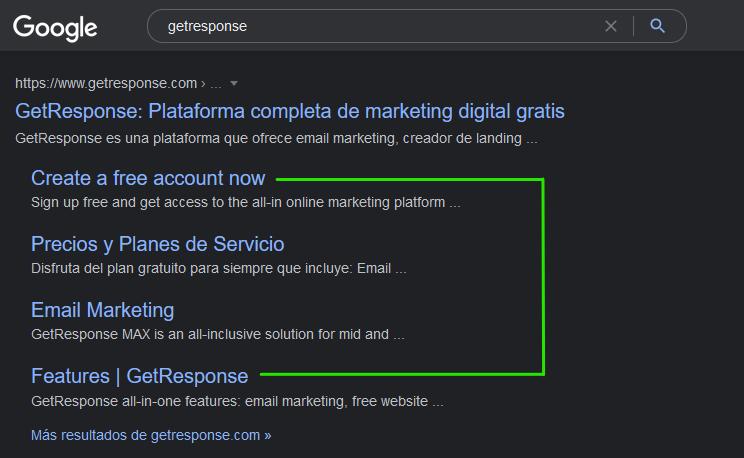The width and height of the screenshot is (744, 458).
Task: Click the breadcrumb ellipsis after the URL
Action: 216,83
